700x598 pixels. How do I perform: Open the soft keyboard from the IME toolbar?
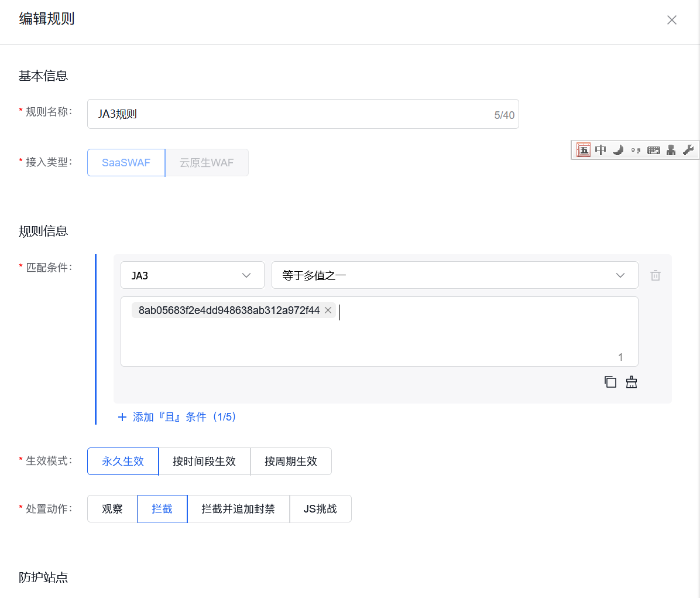point(654,150)
